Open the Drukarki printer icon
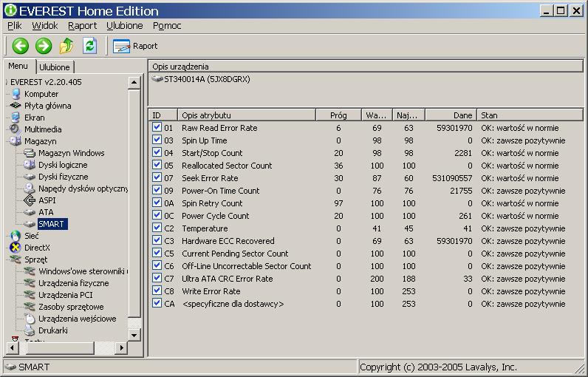 click(30, 330)
